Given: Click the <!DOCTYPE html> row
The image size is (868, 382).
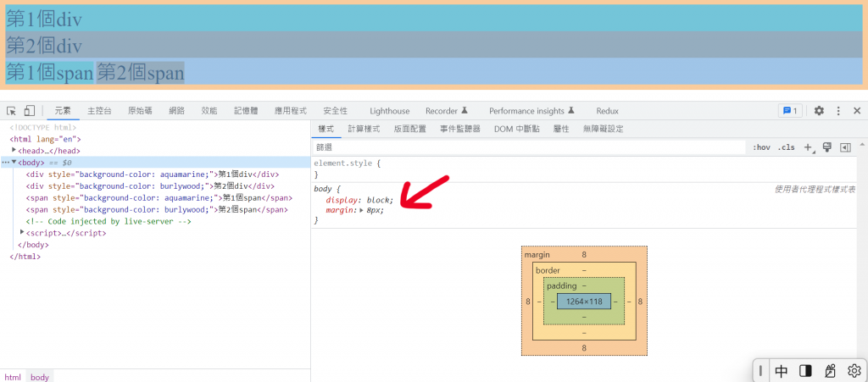Looking at the screenshot, I should (43, 128).
